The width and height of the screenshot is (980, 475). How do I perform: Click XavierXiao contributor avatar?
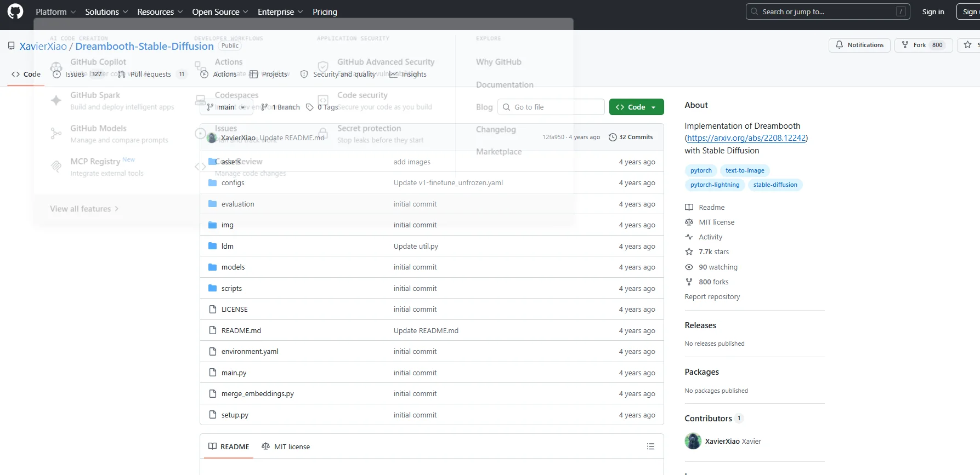693,441
